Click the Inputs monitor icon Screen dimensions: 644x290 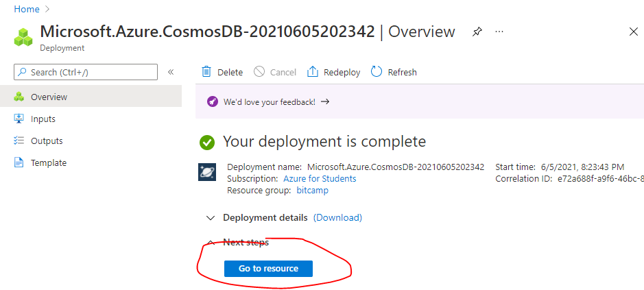coord(19,119)
